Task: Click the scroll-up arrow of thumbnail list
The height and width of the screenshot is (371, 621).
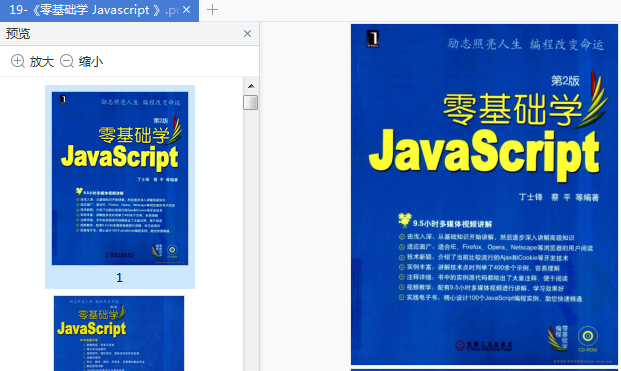Action: pyautogui.click(x=251, y=86)
